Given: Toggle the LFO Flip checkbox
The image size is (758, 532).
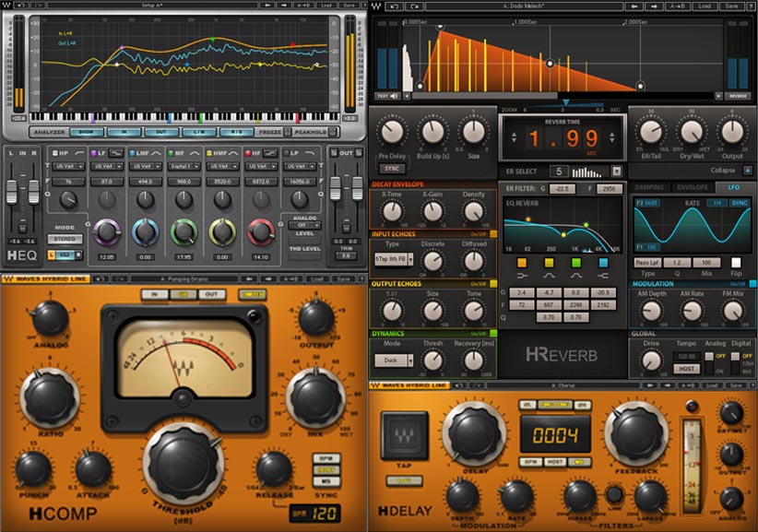Looking at the screenshot, I should [x=736, y=263].
